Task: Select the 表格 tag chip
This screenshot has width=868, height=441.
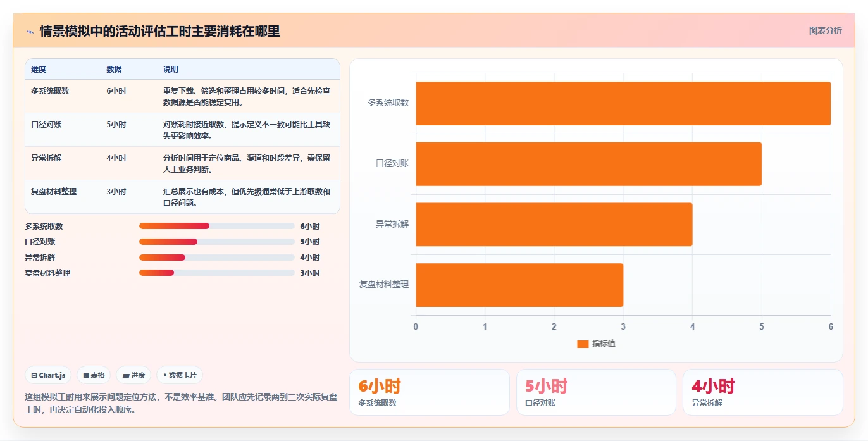Action: (94, 375)
